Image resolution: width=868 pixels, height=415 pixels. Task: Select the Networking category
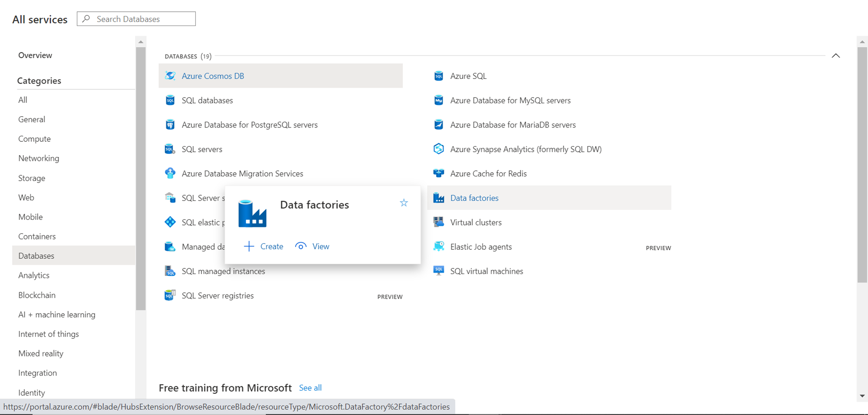point(39,158)
